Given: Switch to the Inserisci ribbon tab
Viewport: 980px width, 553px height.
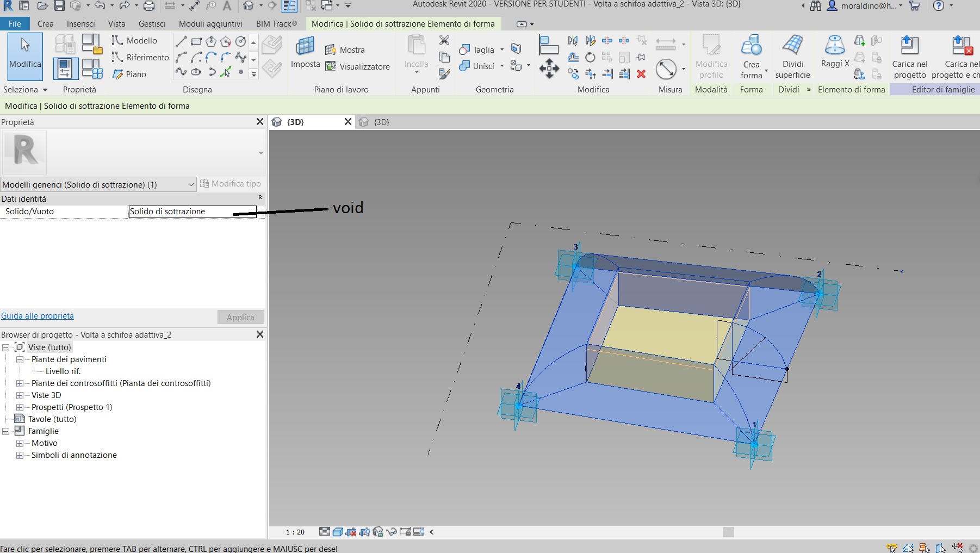Looking at the screenshot, I should [80, 23].
